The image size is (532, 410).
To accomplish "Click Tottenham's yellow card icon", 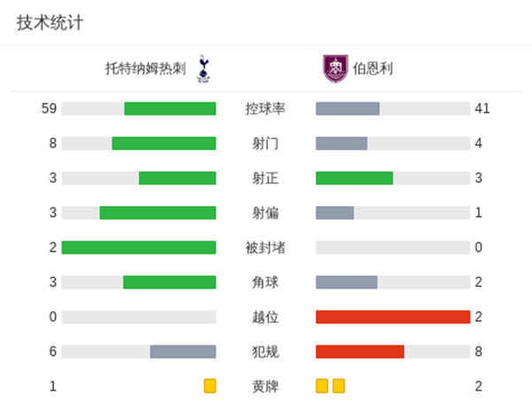I will coord(210,386).
